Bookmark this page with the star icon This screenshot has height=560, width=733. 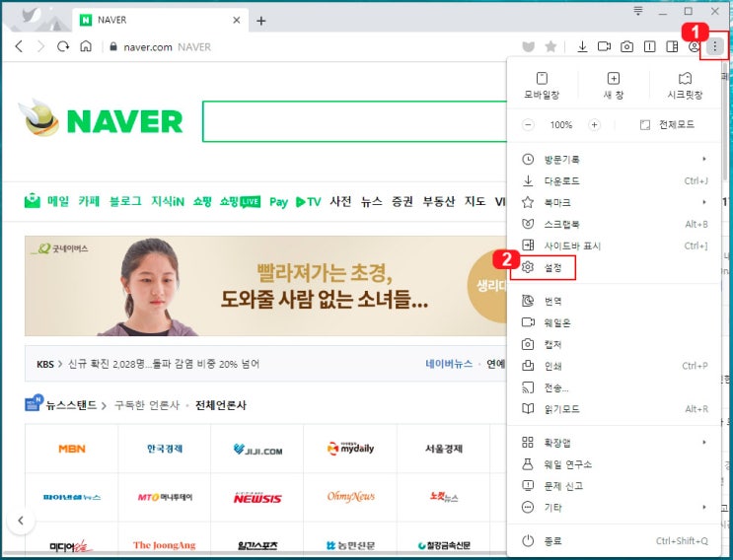coord(550,46)
